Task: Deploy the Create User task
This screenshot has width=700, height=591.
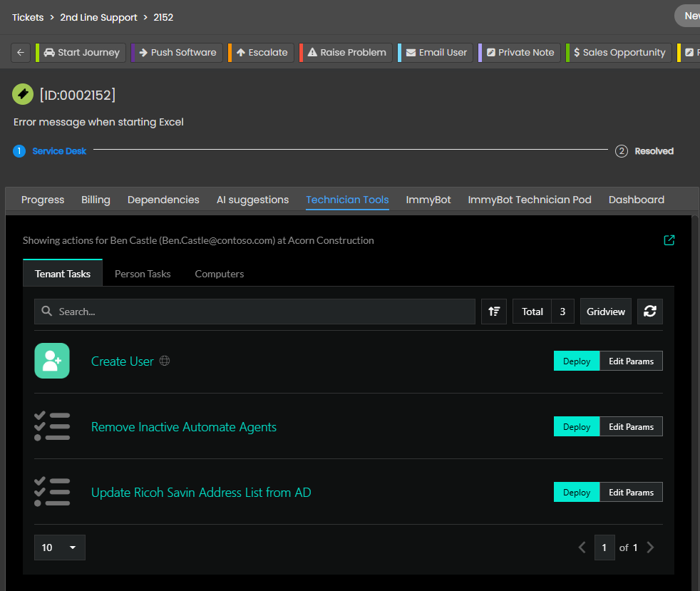Action: (576, 361)
